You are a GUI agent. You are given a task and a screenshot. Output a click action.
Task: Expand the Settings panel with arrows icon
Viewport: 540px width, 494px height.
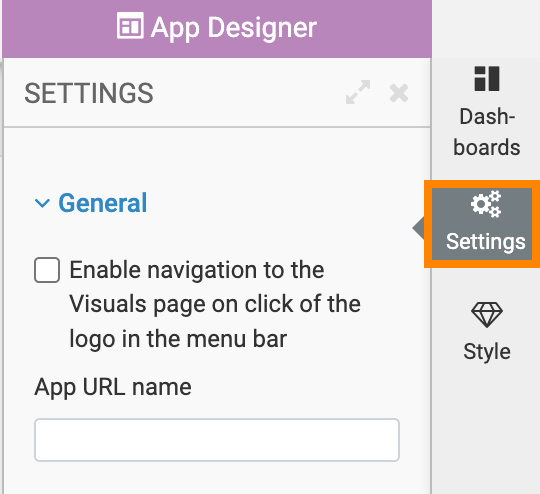[358, 92]
